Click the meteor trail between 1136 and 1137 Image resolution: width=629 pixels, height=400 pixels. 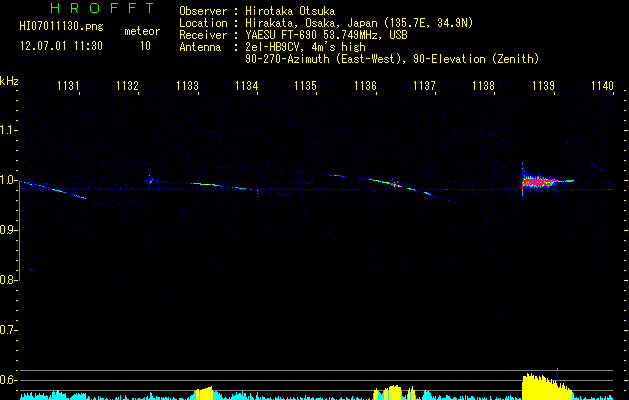pyautogui.click(x=405, y=188)
